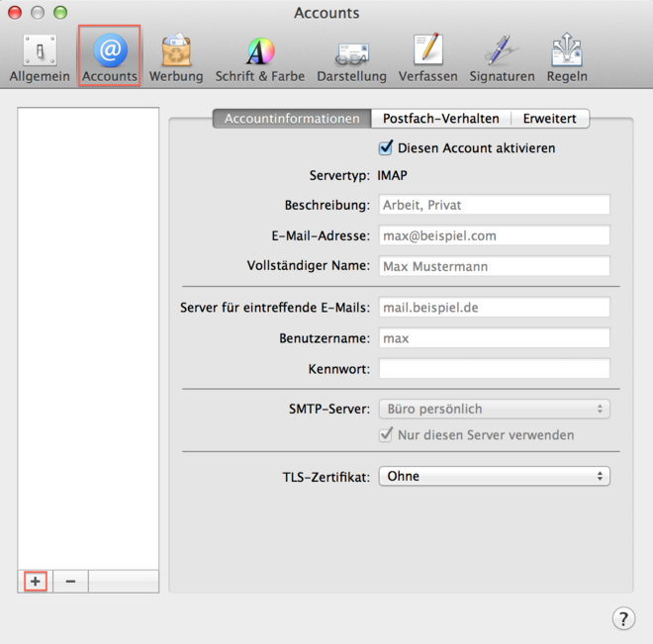Expand the TLS-Zertifikat dropdown
Image resolution: width=653 pixels, height=644 pixels.
click(494, 477)
